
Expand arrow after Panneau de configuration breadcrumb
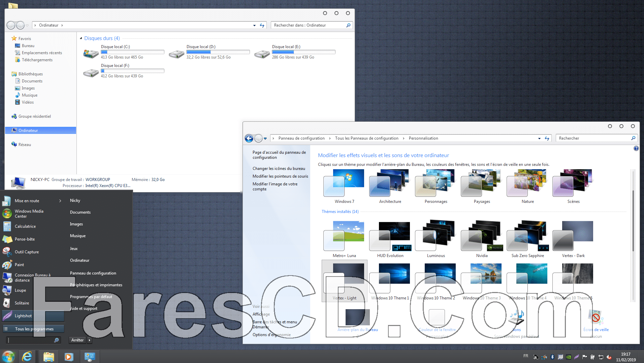[330, 138]
